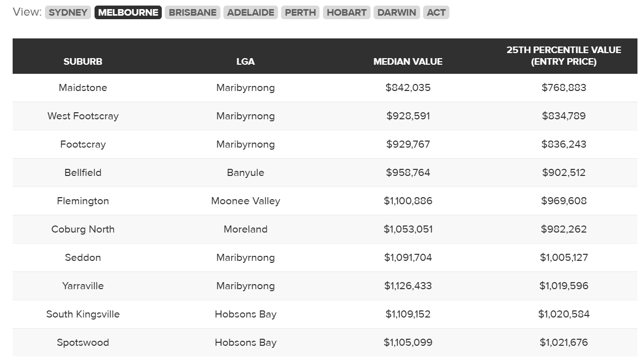641x364 pixels.
Task: Show the Adelaide suburb list
Action: (x=251, y=13)
